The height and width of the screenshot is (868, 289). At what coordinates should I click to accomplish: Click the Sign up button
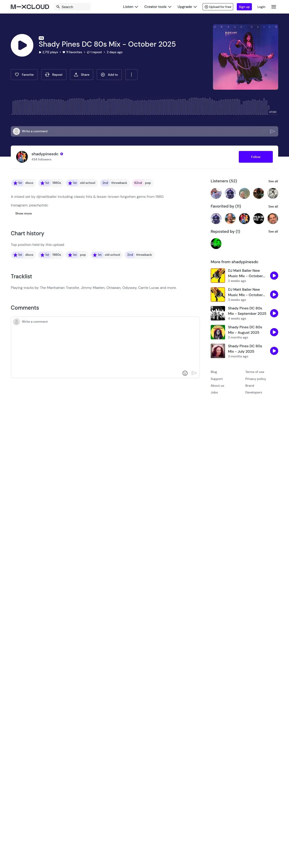244,7
